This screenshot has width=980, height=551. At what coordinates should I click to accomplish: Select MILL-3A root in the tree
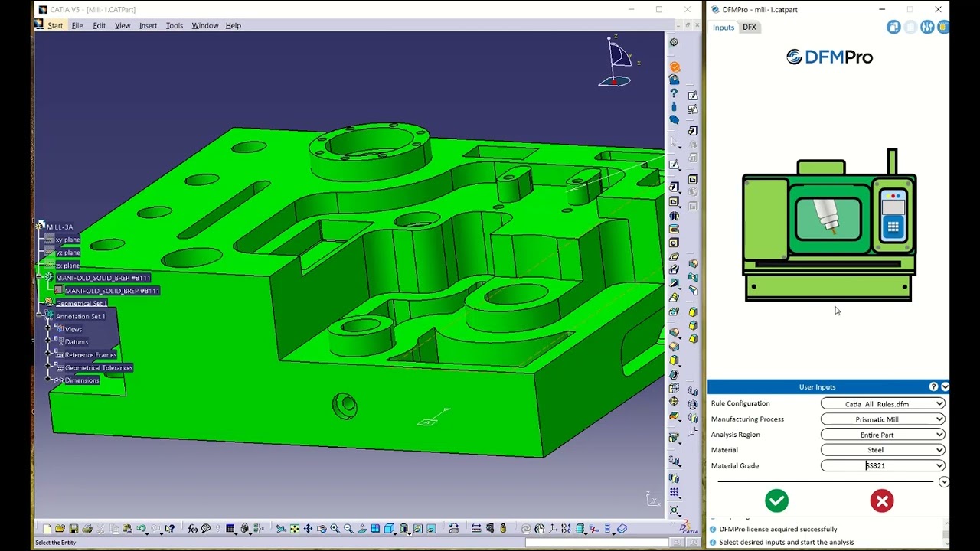coord(60,227)
